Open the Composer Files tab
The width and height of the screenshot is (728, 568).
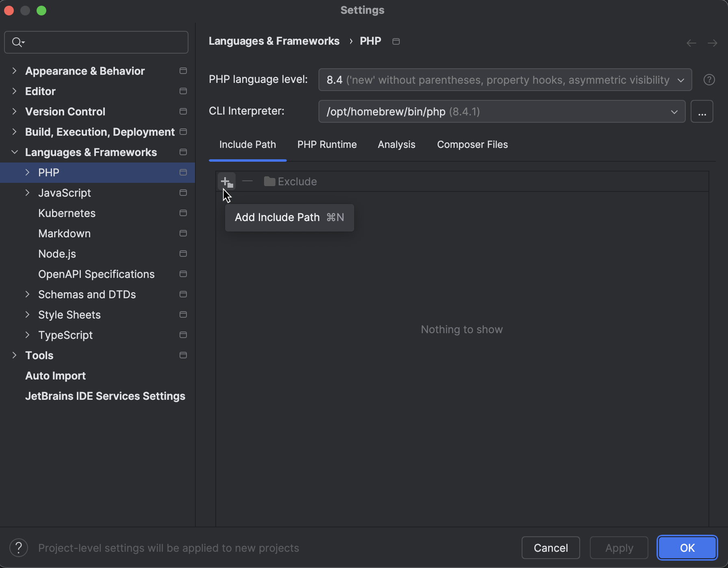pos(472,145)
